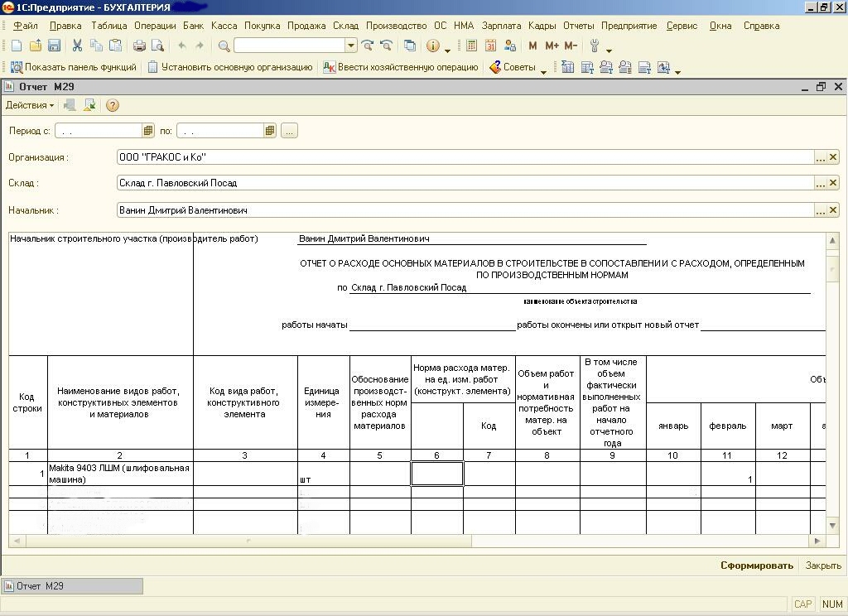Open the search field dropdown arrow

(351, 46)
